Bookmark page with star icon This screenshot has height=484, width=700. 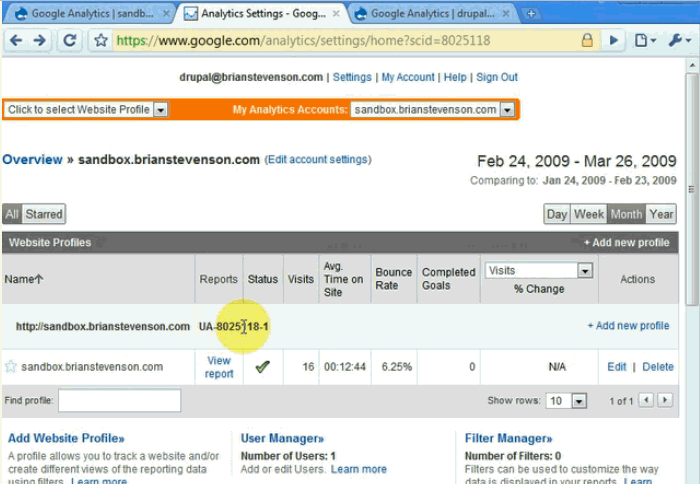pyautogui.click(x=101, y=41)
